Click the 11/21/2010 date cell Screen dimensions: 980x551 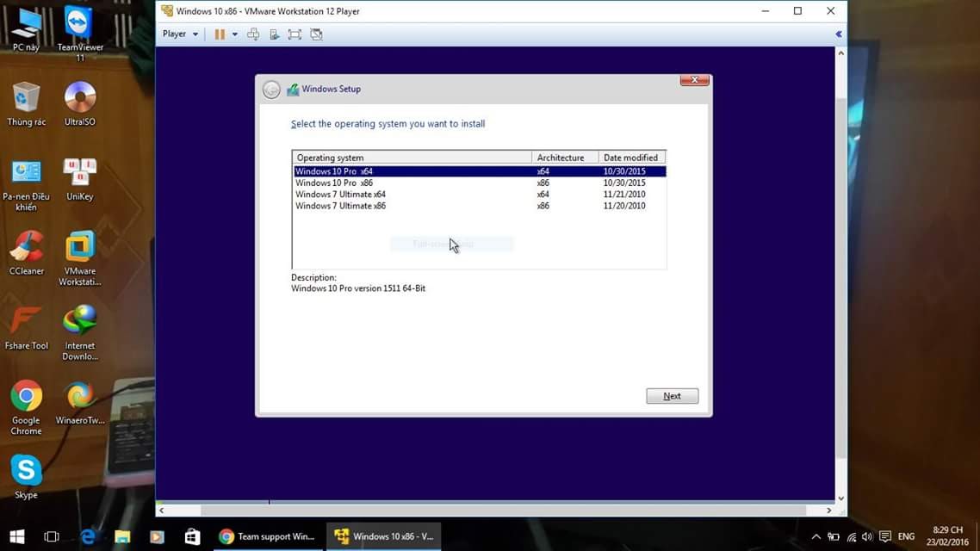coord(624,195)
